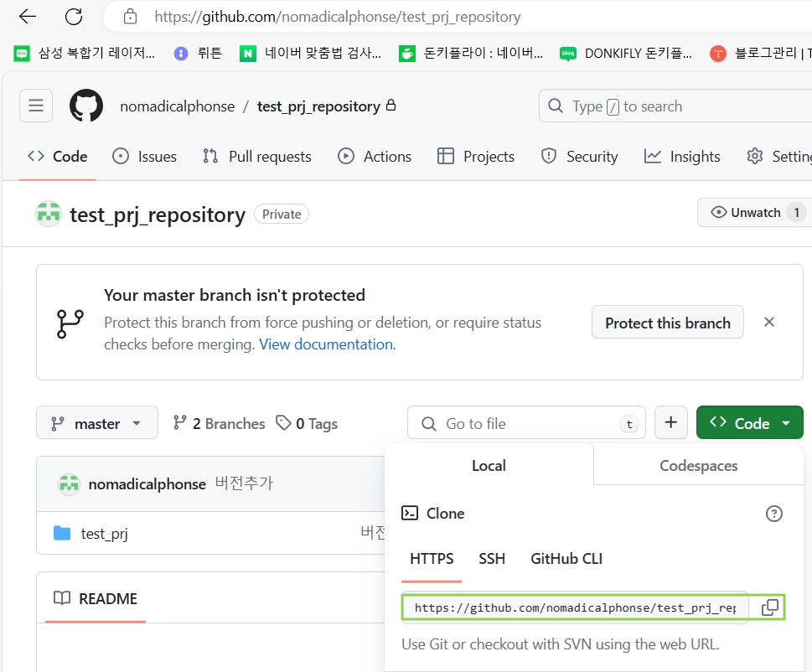Image resolution: width=812 pixels, height=672 pixels.
Task: Select the README tab
Action: click(96, 598)
